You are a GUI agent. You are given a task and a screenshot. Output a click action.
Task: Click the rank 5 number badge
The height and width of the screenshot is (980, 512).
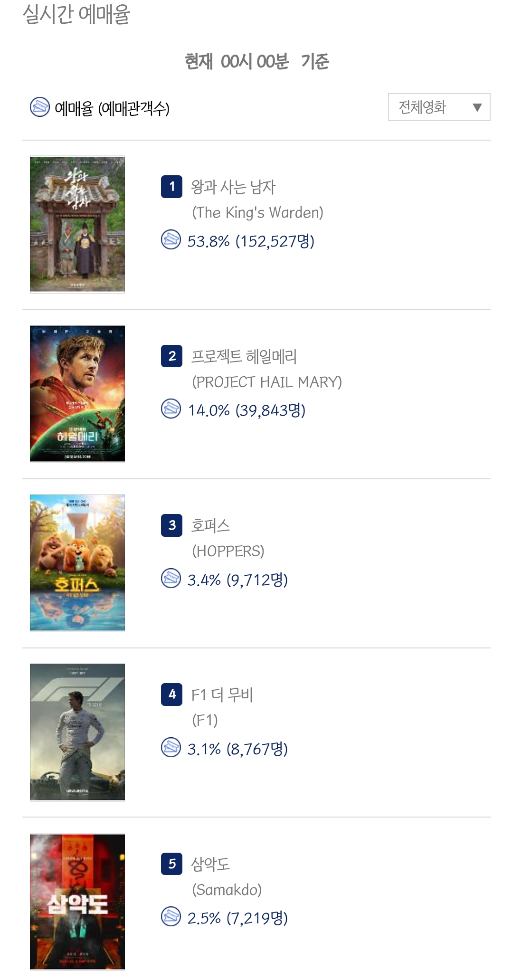pyautogui.click(x=172, y=864)
